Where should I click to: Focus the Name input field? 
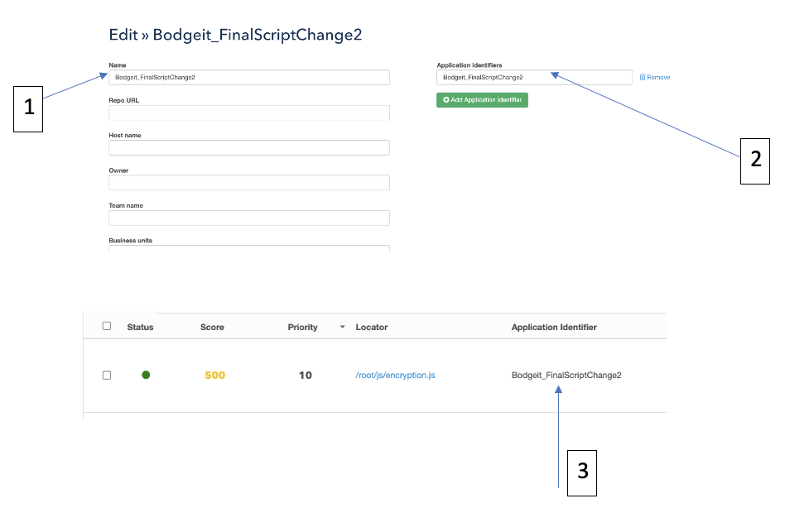click(x=248, y=77)
